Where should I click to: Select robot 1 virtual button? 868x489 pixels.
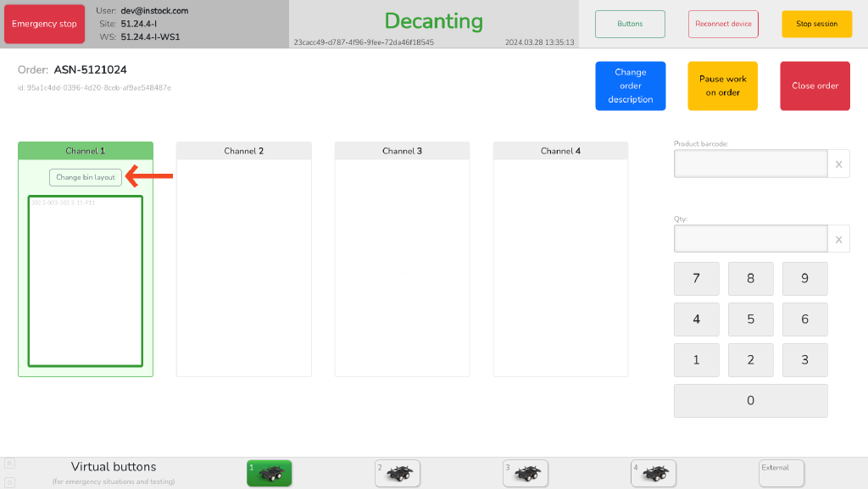click(269, 473)
